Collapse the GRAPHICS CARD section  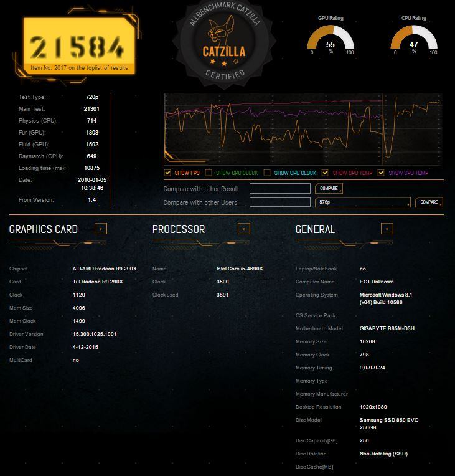[101, 229]
